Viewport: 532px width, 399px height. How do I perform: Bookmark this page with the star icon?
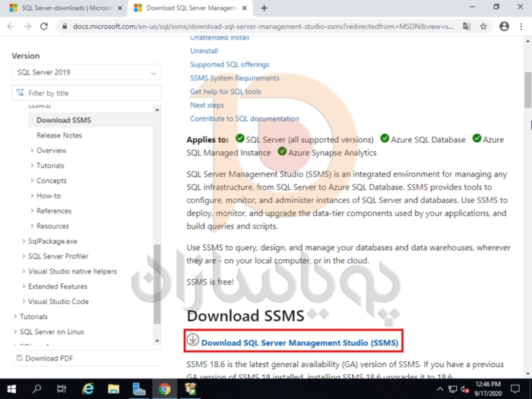click(483, 26)
